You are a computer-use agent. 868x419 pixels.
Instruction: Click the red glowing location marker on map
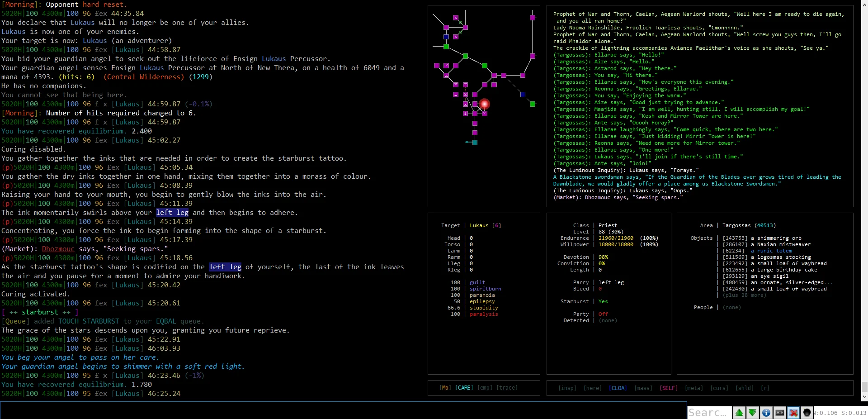pyautogui.click(x=485, y=104)
